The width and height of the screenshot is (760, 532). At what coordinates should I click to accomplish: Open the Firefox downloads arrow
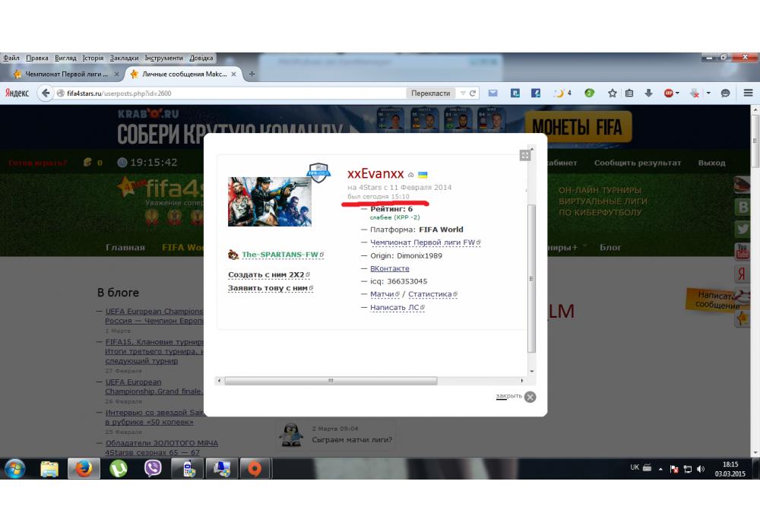(648, 93)
